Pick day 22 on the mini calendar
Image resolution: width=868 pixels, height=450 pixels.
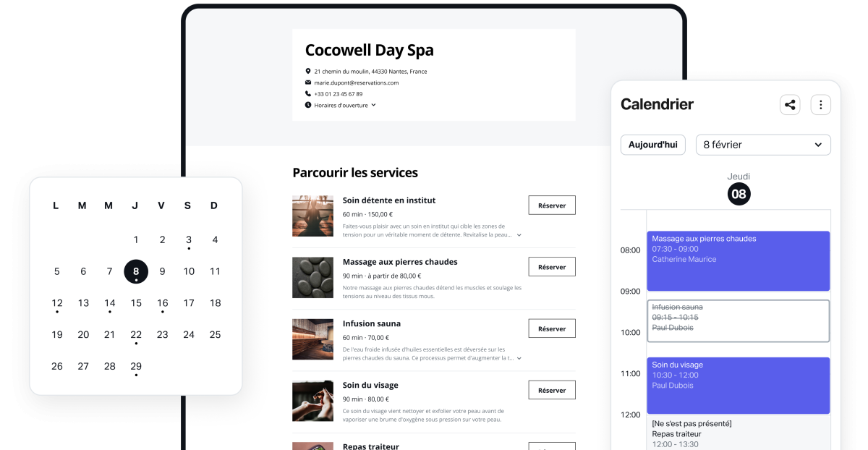coord(136,334)
